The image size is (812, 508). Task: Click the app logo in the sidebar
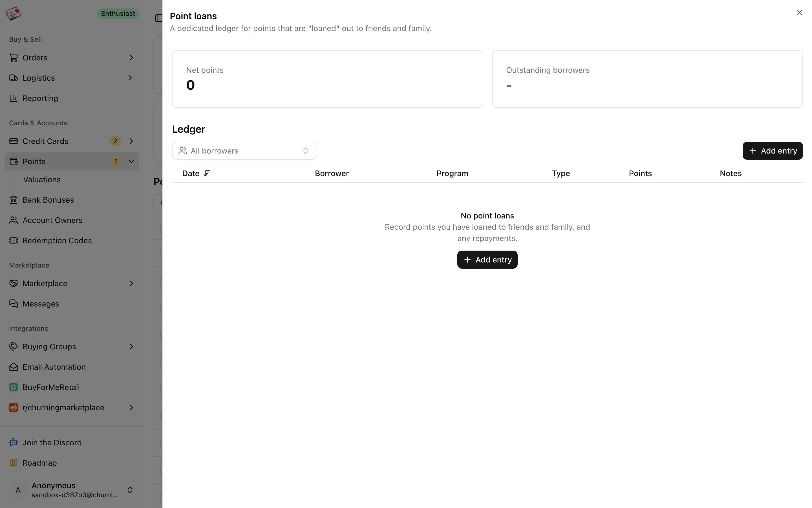pyautogui.click(x=14, y=14)
